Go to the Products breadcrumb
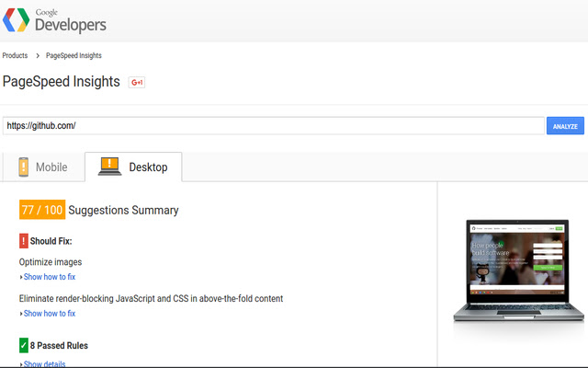The width and height of the screenshot is (588, 368). [x=15, y=55]
